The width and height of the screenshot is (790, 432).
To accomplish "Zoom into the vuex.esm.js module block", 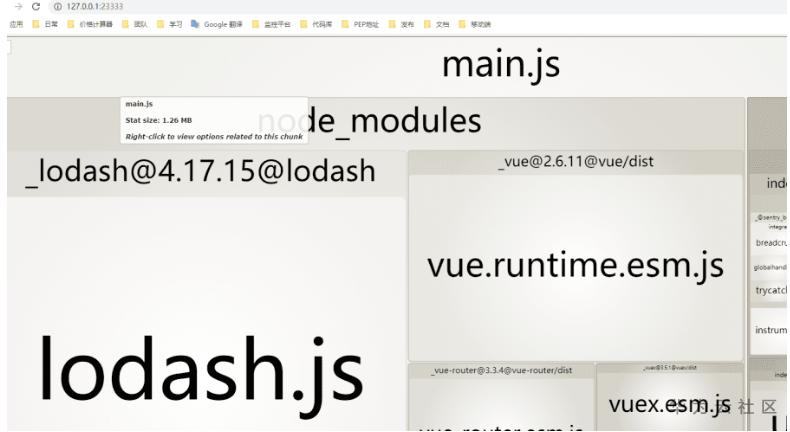I will 670,403.
